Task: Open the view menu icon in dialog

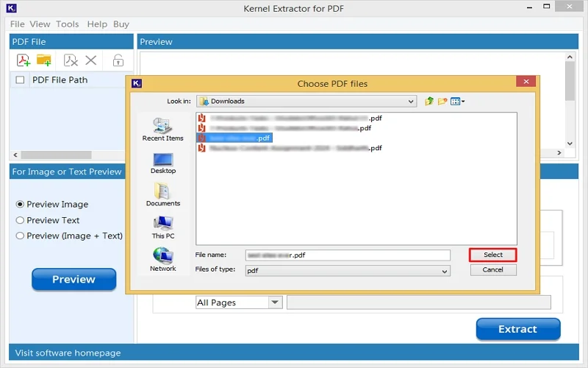Action: pyautogui.click(x=457, y=102)
